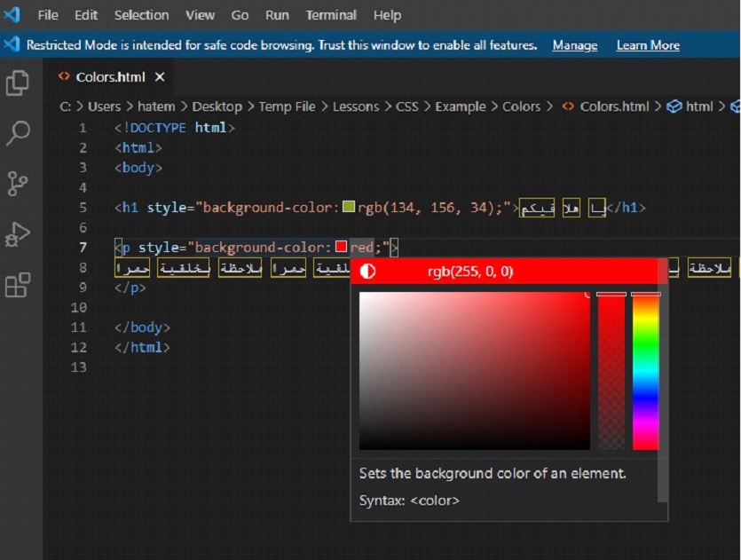Image resolution: width=741 pixels, height=560 pixels.
Task: Click the Colors folder breadcrumb segment
Action: [x=521, y=106]
